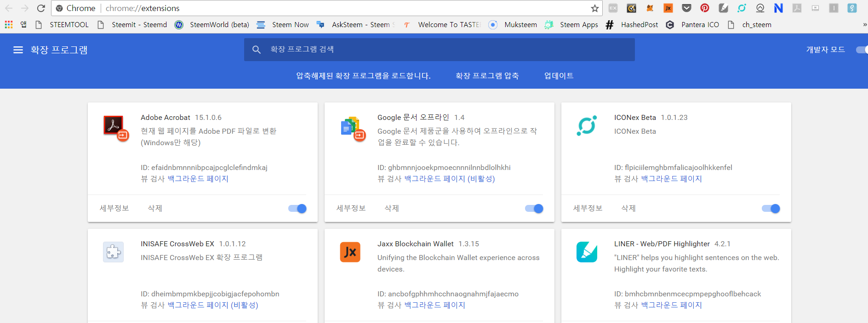Viewport: 868px width, 323px height.
Task: Open the Welcome To TASTE bookmark
Action: click(442, 25)
